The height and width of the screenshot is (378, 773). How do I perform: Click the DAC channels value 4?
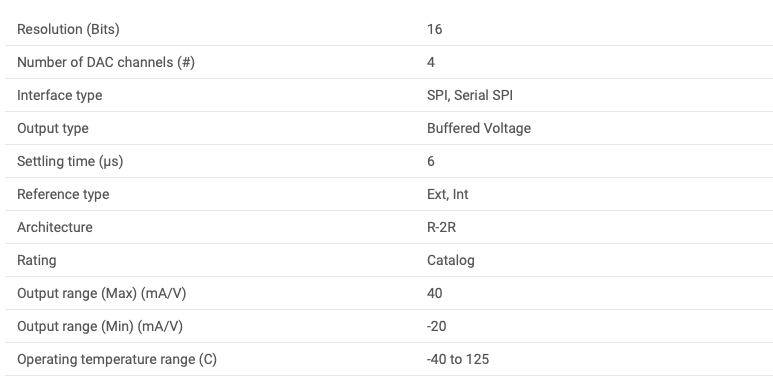click(431, 63)
